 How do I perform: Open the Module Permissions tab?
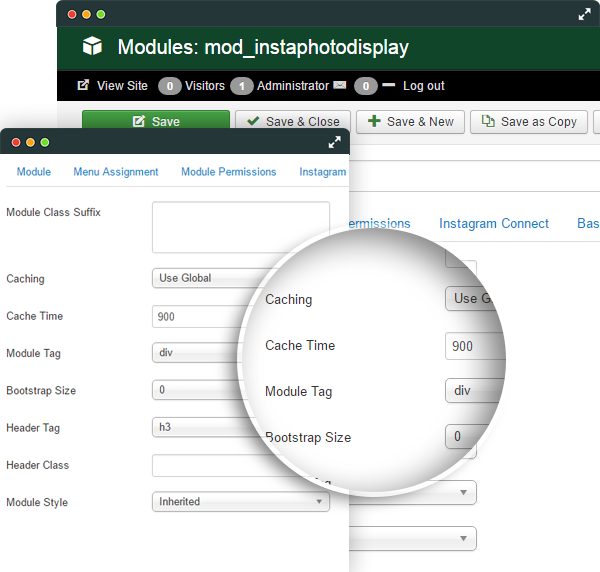pyautogui.click(x=228, y=171)
